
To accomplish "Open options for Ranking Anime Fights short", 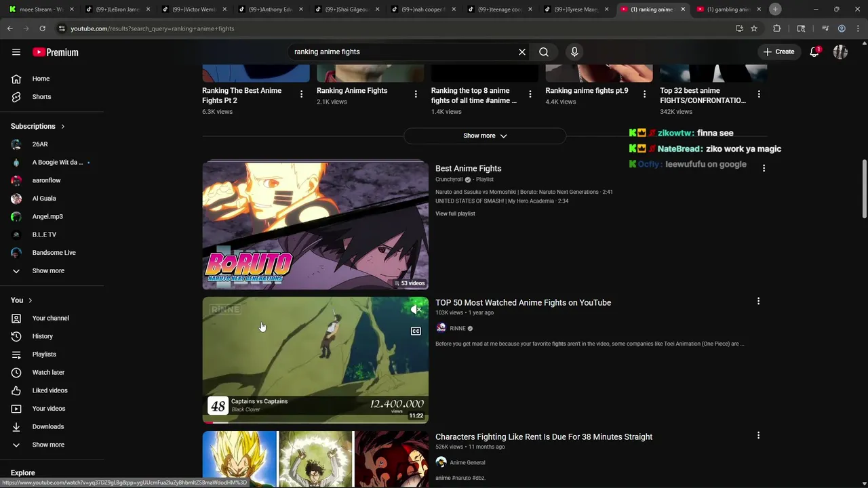I will tap(416, 94).
